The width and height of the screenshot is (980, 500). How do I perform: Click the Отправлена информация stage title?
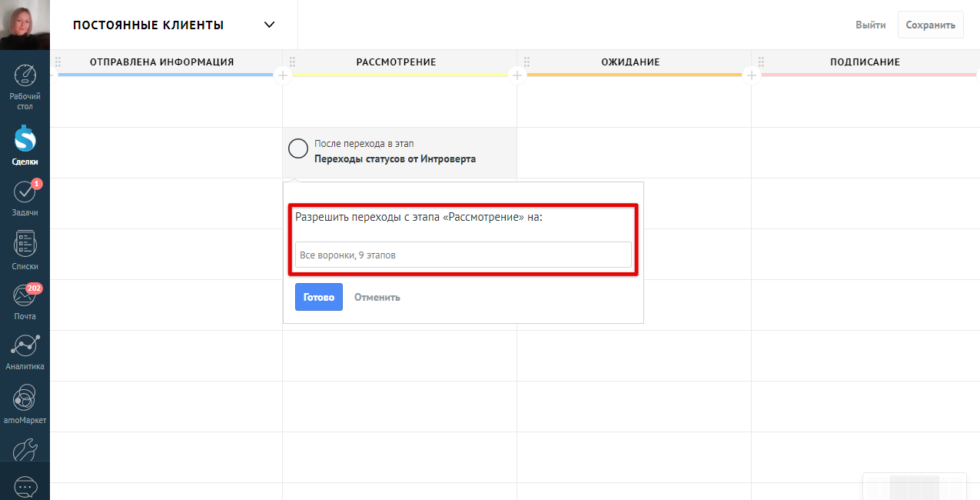click(x=162, y=62)
